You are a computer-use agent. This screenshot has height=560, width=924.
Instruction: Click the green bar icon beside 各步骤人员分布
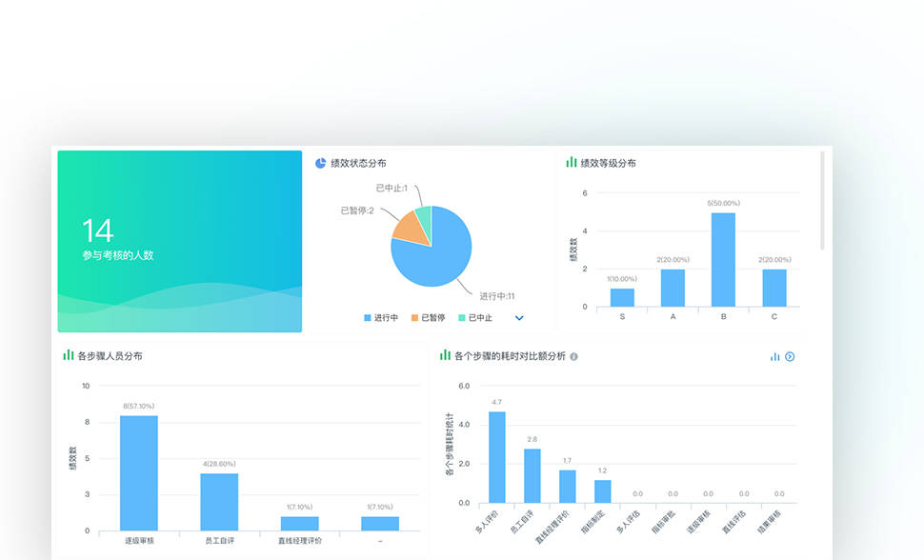point(69,355)
